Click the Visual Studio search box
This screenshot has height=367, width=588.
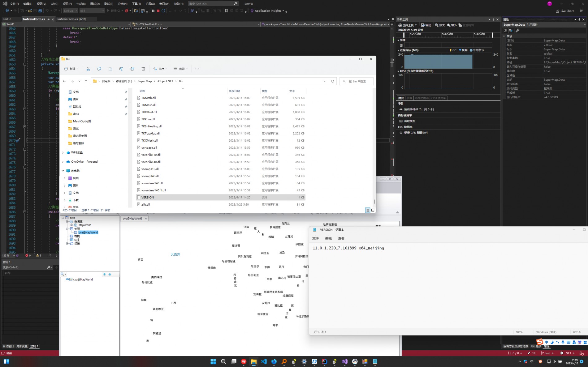tap(213, 4)
